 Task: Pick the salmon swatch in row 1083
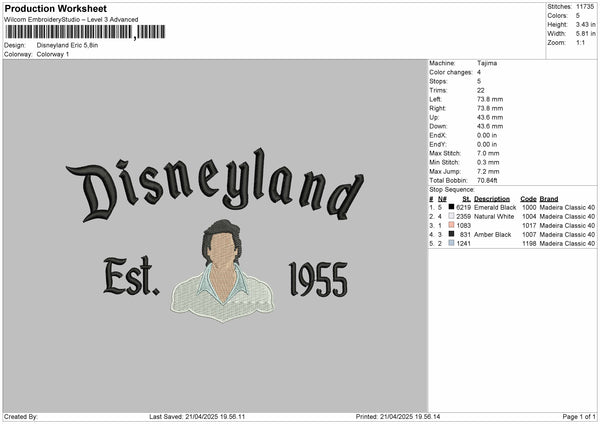pyautogui.click(x=452, y=225)
